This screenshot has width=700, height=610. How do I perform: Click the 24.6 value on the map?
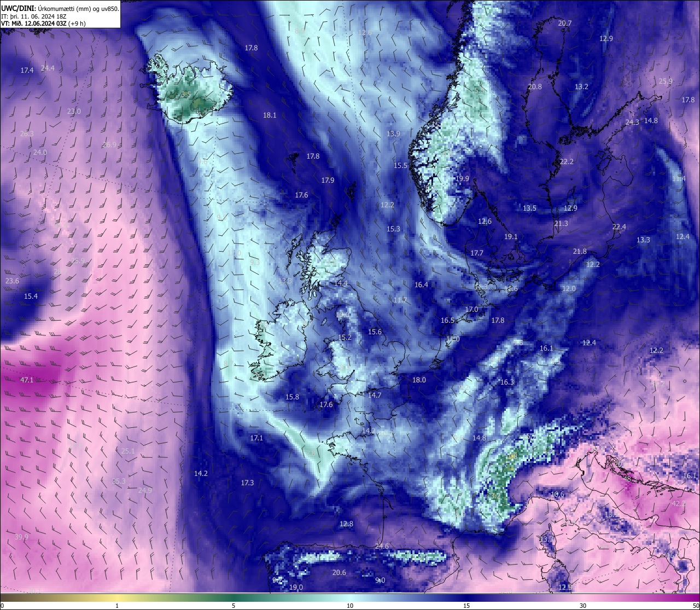[x=382, y=546]
